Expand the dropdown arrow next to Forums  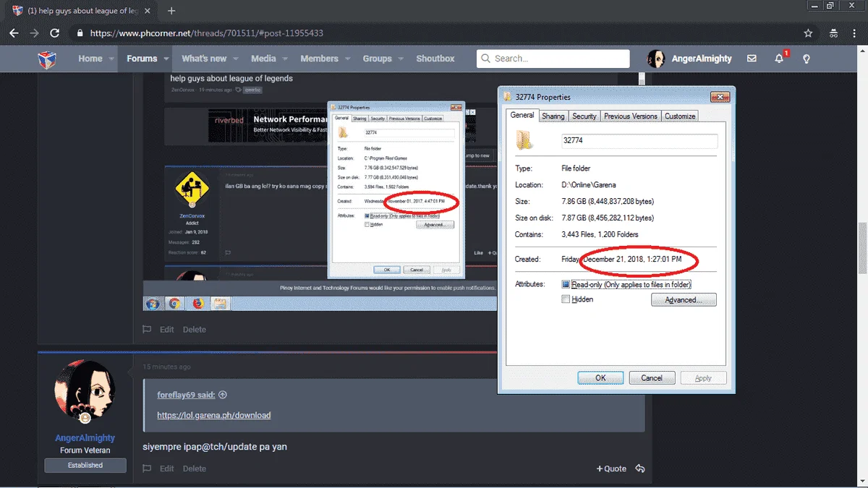(x=166, y=59)
